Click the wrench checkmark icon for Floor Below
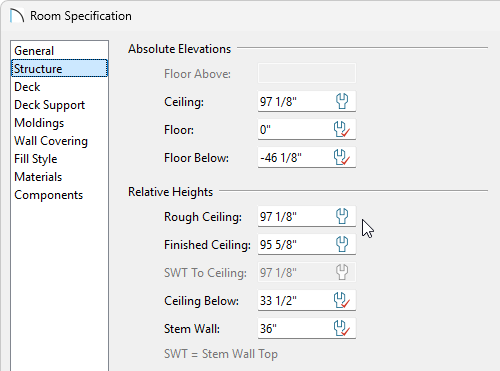This screenshot has height=371, width=500. (x=342, y=157)
